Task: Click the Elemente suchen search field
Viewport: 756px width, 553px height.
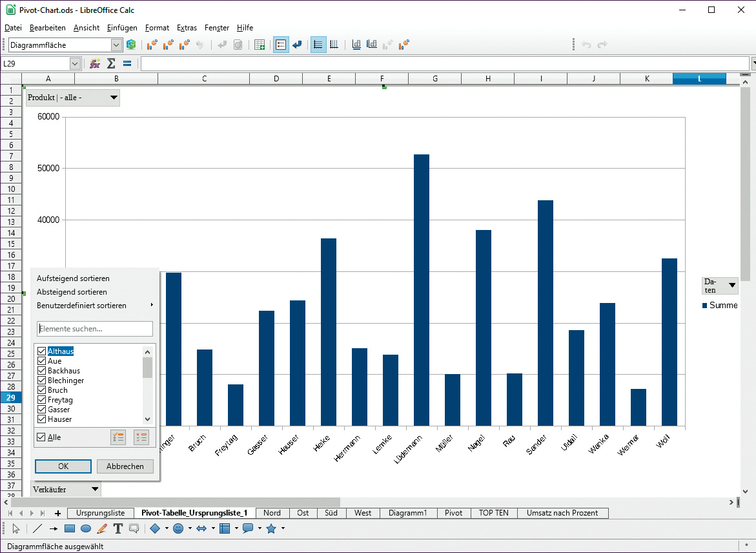Action: click(95, 329)
